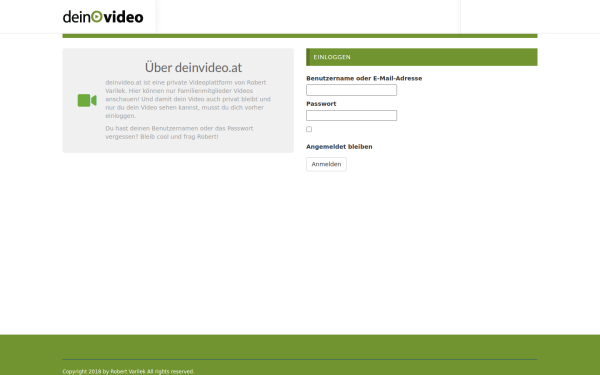Viewport: 600px width, 375px height.
Task: Tick the Angemeldet bleiben checkbox
Action: 309,129
